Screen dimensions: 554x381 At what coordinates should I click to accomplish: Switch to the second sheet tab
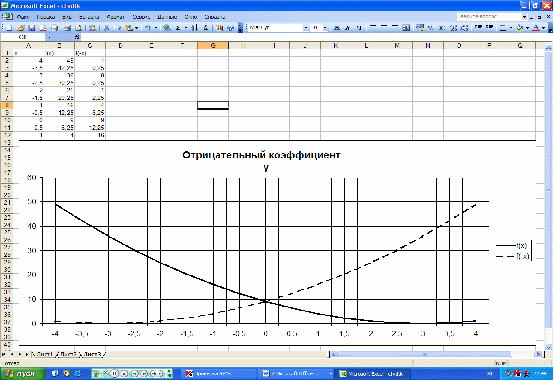click(67, 353)
